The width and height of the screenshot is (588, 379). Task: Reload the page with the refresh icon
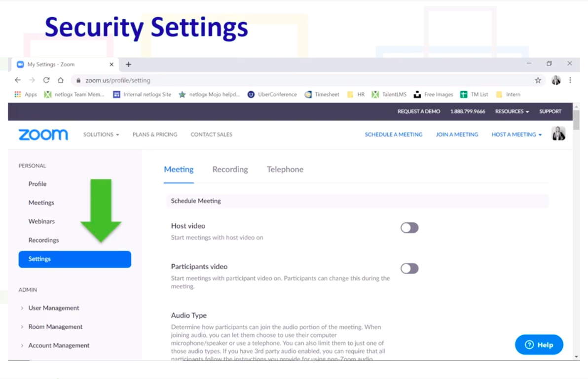(x=46, y=80)
